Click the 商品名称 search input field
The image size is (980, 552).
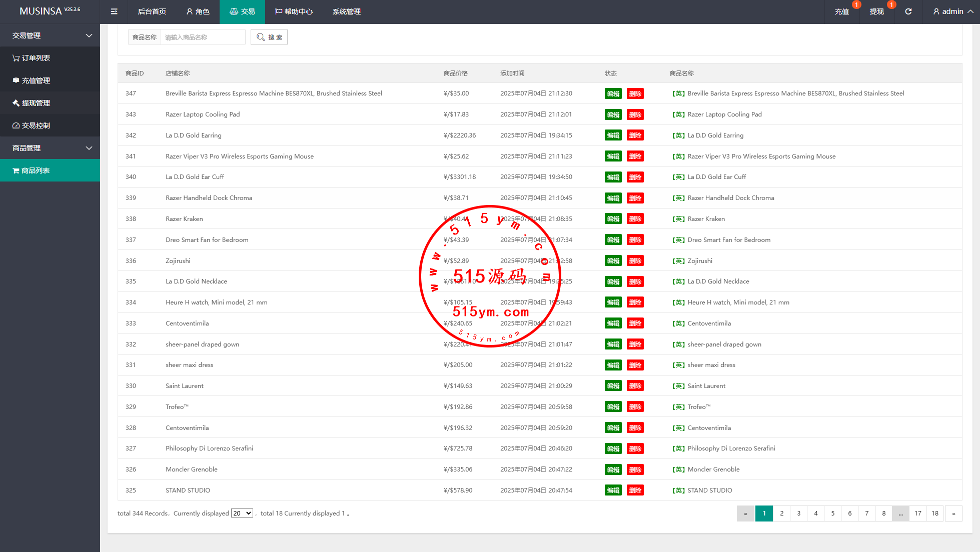click(203, 37)
